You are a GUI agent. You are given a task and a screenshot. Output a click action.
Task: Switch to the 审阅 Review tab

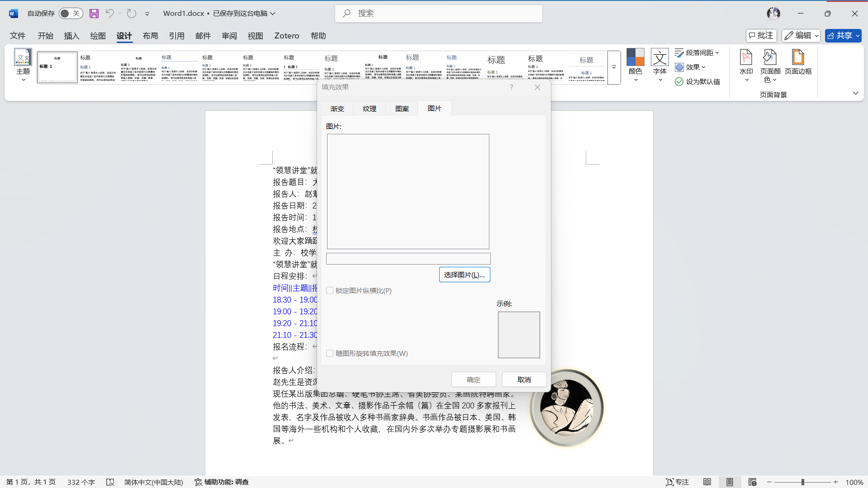pyautogui.click(x=229, y=36)
